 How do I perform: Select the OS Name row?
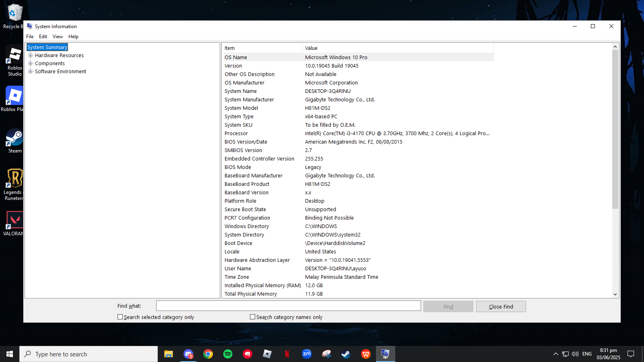pyautogui.click(x=358, y=57)
